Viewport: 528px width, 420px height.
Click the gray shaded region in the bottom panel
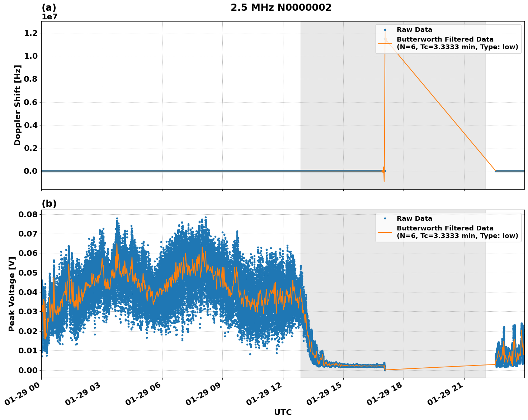430,305
